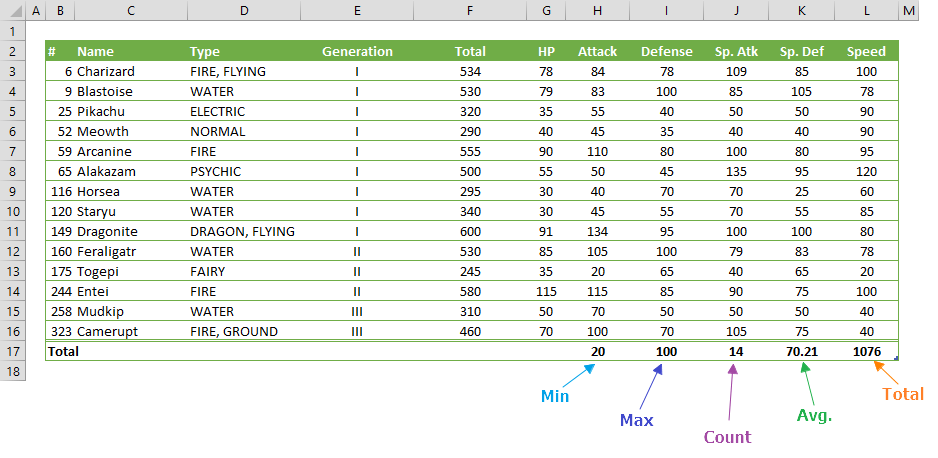Select Horsea's Sp. Def value 25
Viewport: 938px width, 458px height.
(802, 191)
